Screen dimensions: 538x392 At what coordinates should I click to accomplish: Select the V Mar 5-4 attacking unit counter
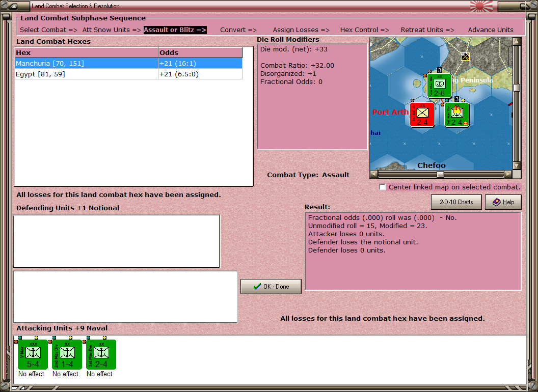33,354
